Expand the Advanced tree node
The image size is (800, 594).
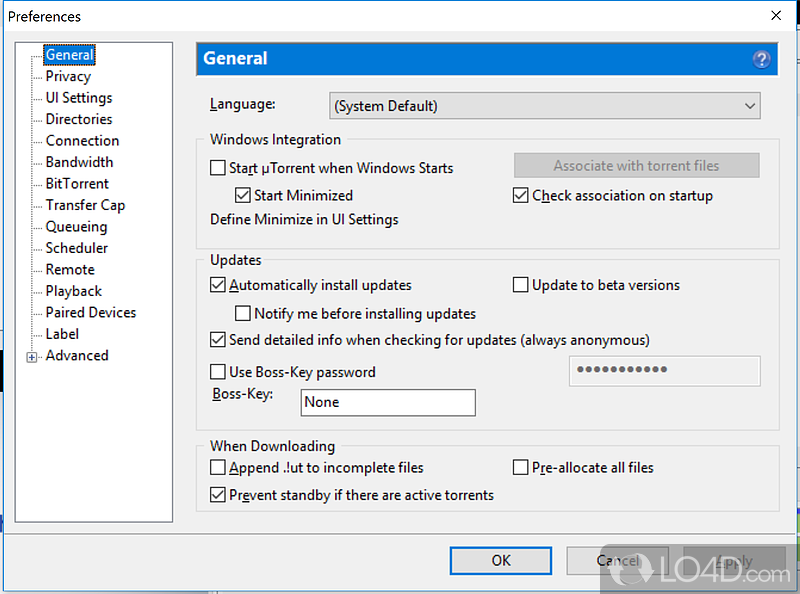pos(32,357)
